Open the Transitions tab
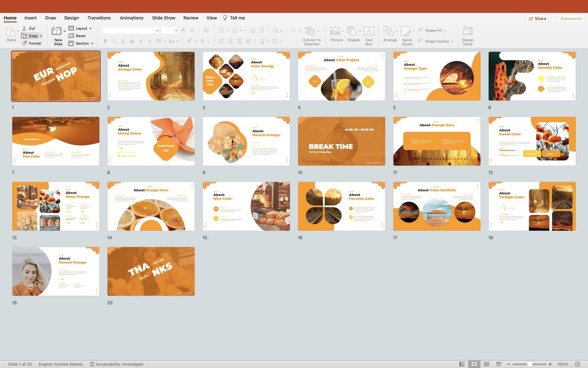The width and height of the screenshot is (588, 368). point(99,18)
